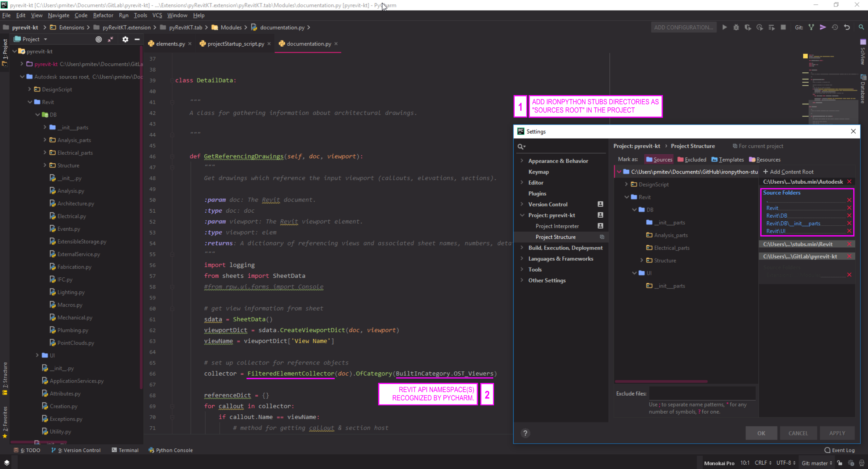The height and width of the screenshot is (469, 868).
Task: Open the SciView side panel
Action: point(863,52)
